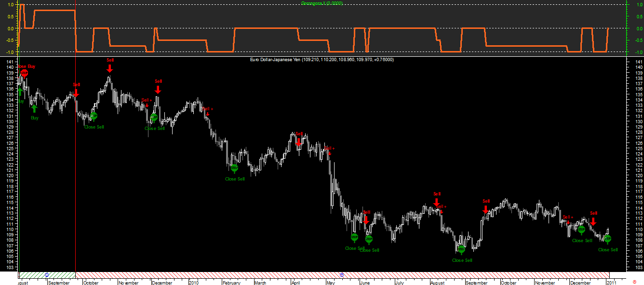Click the Close Buy label at the chart start

(26, 66)
